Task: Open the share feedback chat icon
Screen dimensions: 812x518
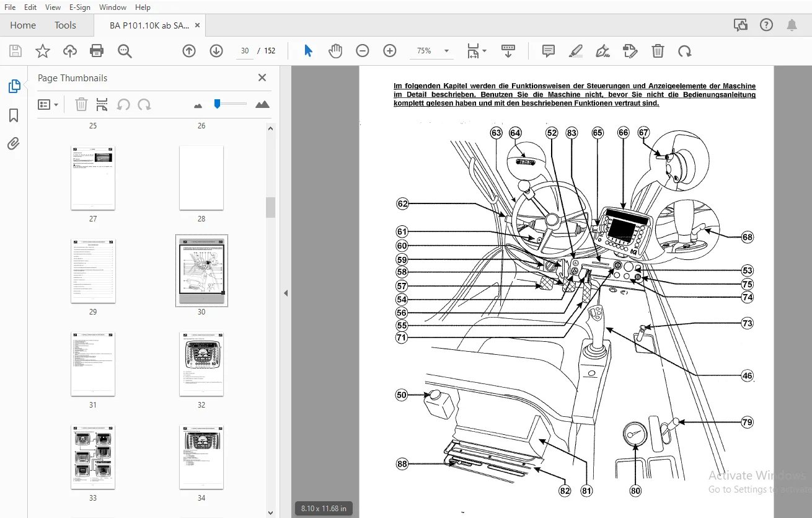Action: pos(741,25)
